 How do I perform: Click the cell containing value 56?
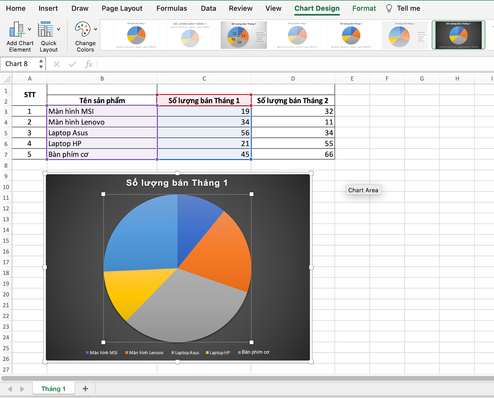tap(204, 133)
